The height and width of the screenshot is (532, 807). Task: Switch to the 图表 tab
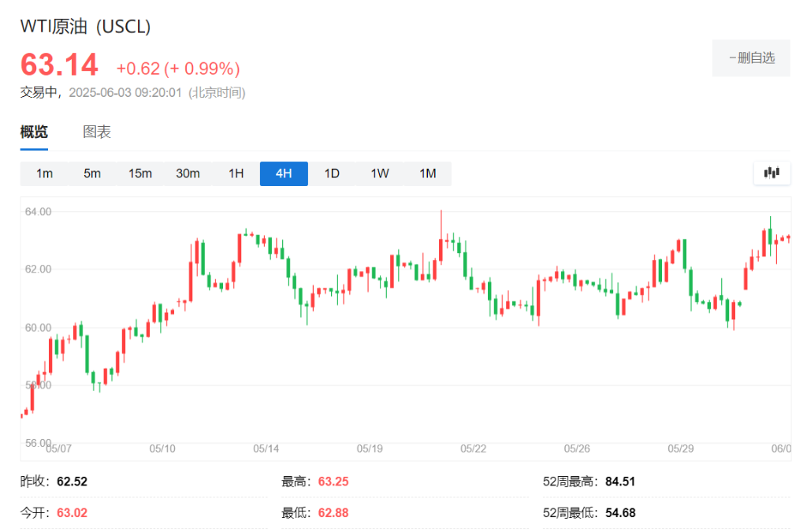tap(98, 131)
